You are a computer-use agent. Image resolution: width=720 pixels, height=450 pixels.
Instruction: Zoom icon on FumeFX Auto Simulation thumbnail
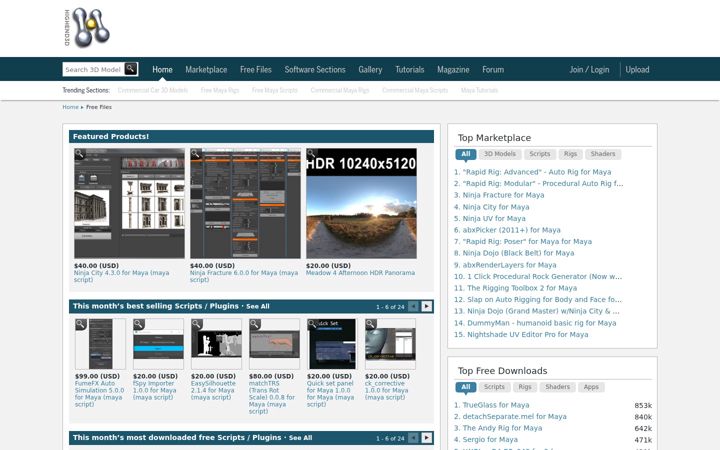click(81, 324)
